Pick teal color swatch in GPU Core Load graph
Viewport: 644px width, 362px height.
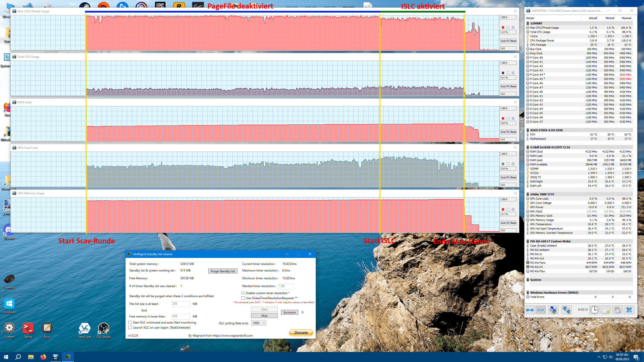503,164
